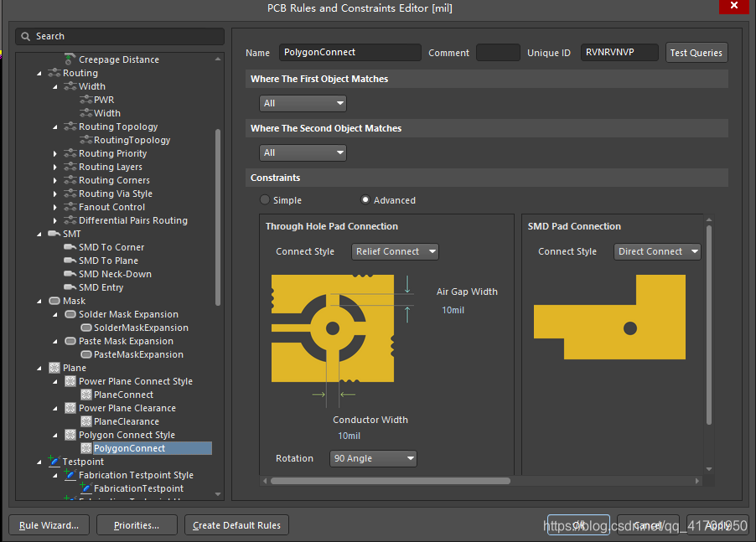Click the rule Name input field
The width and height of the screenshot is (756, 542).
tap(350, 52)
